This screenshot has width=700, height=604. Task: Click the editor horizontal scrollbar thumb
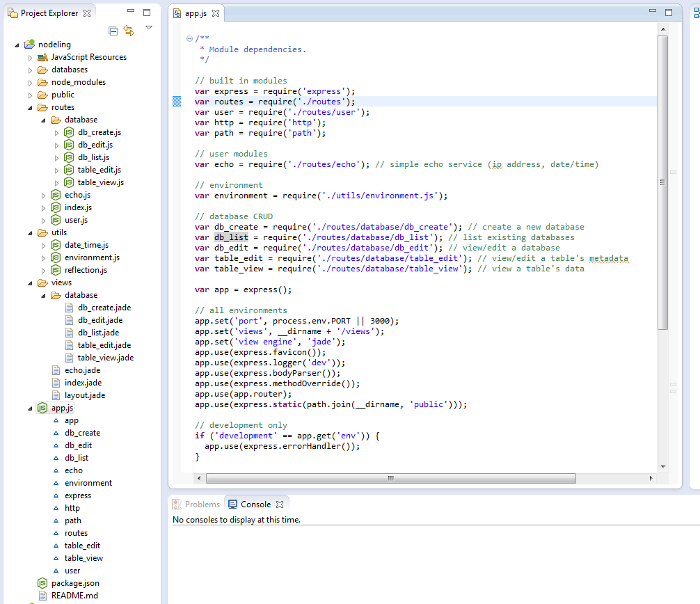tap(390, 478)
